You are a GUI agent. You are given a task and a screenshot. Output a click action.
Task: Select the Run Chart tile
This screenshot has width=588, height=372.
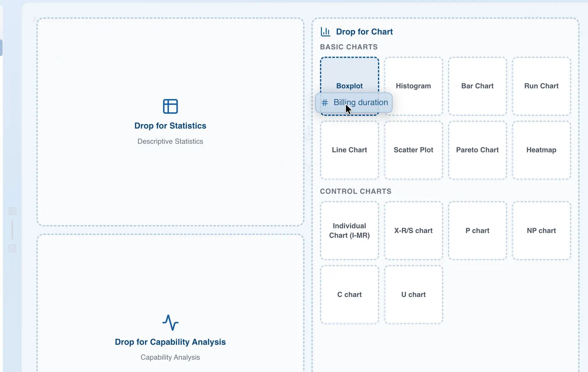point(541,86)
